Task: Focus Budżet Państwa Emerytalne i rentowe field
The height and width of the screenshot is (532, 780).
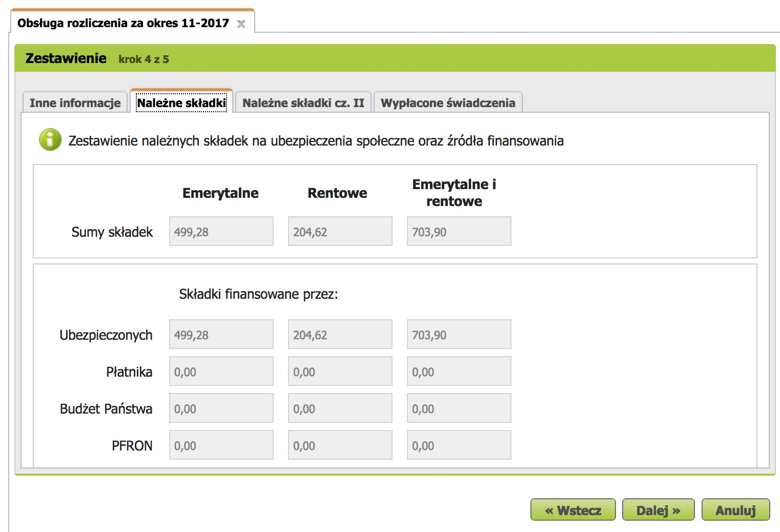Action: coord(459,408)
